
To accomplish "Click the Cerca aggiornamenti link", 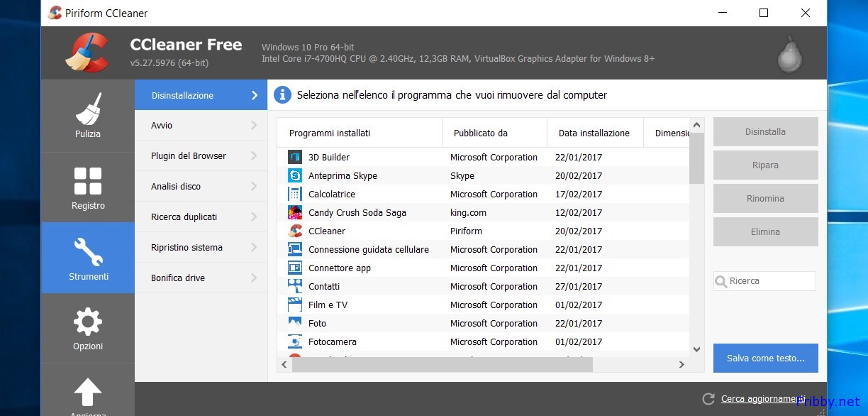I will click(x=763, y=399).
